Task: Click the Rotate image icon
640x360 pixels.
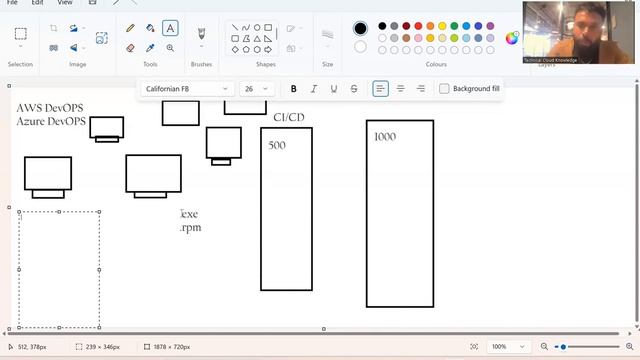Action: pos(73,28)
